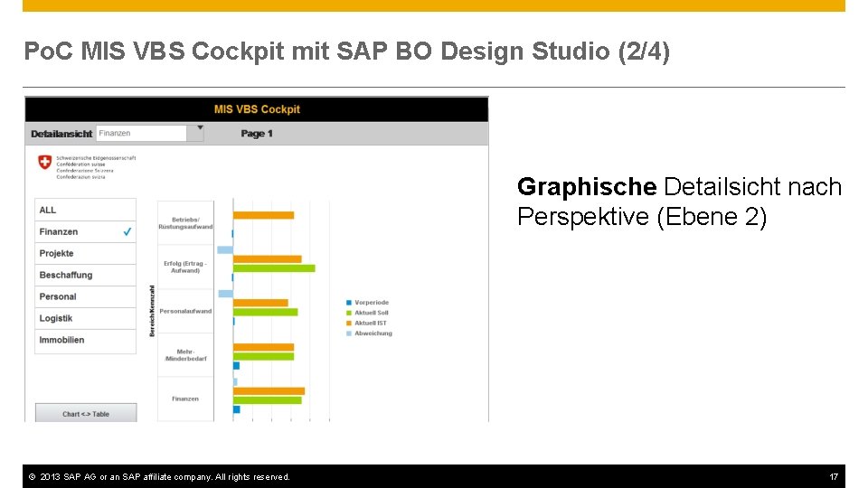Click the Betriebs-/Rüstungsaufwand category label
This screenshot has width=868, height=488.
(x=185, y=223)
